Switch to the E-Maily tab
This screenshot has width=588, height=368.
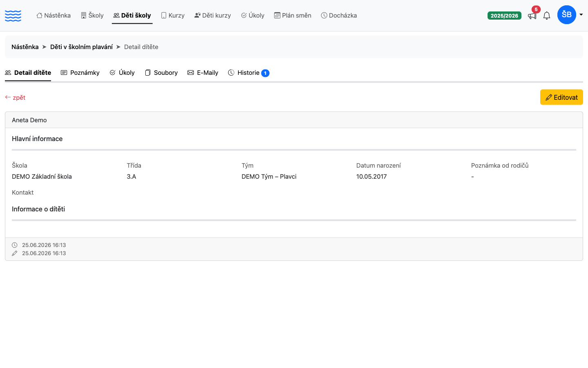[203, 73]
